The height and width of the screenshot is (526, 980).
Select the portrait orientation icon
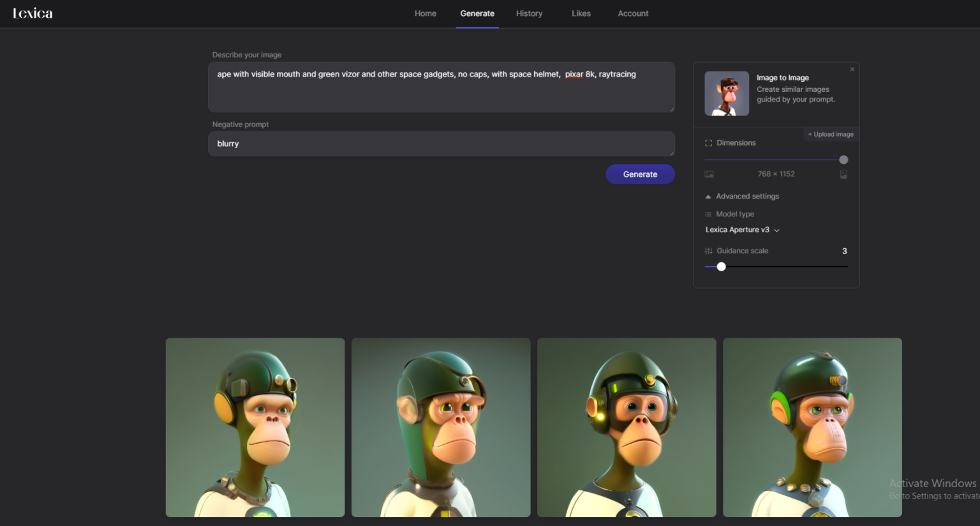[x=843, y=174]
